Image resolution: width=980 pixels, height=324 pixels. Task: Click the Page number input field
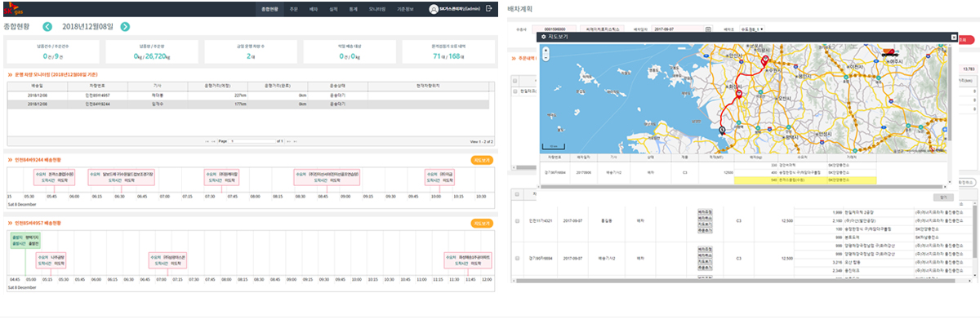253,141
